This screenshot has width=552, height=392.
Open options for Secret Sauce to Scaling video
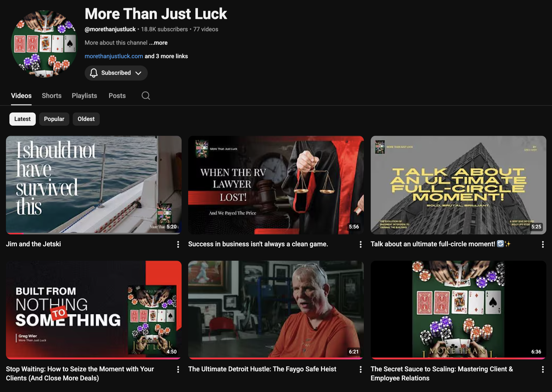click(543, 369)
